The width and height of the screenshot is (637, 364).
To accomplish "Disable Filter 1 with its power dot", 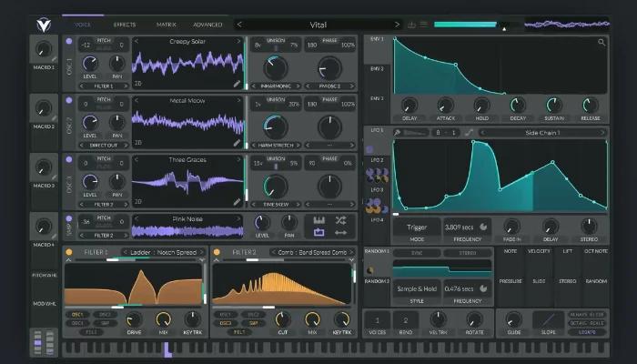I will (68, 252).
